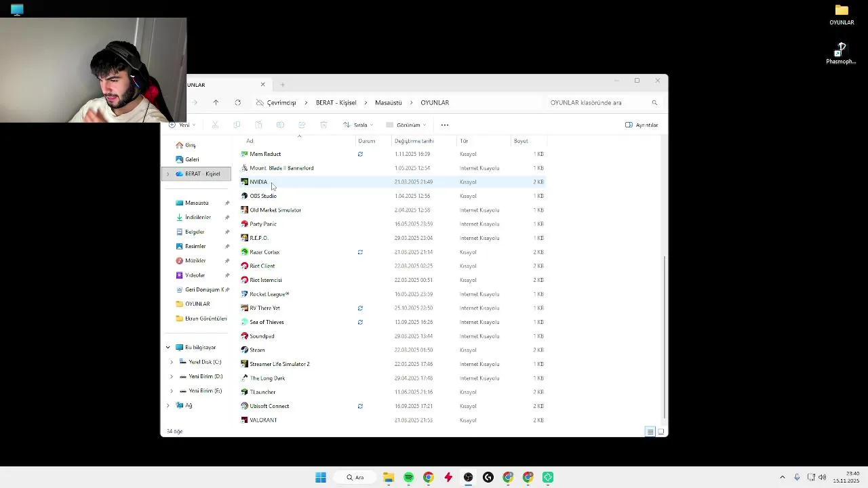The image size is (868, 488).
Task: Sort by the Boyut column header
Action: [521, 141]
